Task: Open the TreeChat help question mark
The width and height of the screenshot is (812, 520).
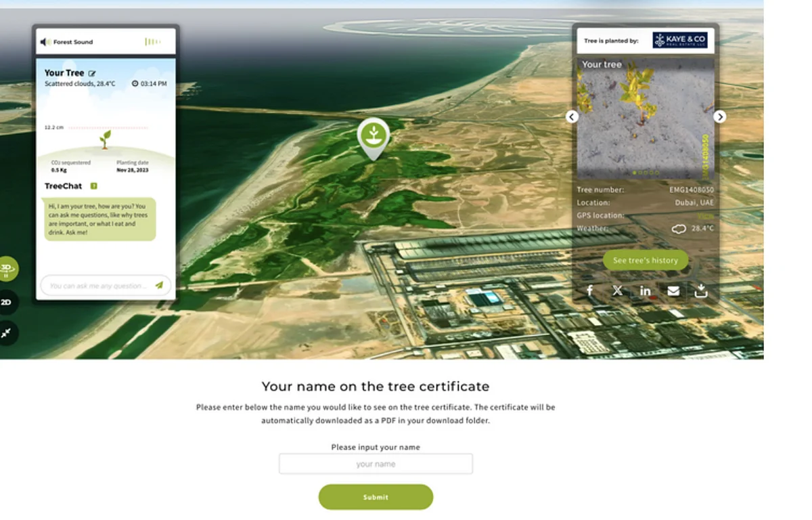Action: 94,186
